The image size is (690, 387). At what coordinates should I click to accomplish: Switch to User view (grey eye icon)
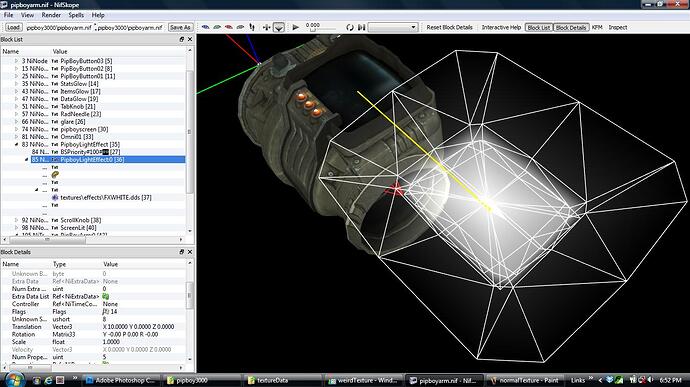pos(240,27)
